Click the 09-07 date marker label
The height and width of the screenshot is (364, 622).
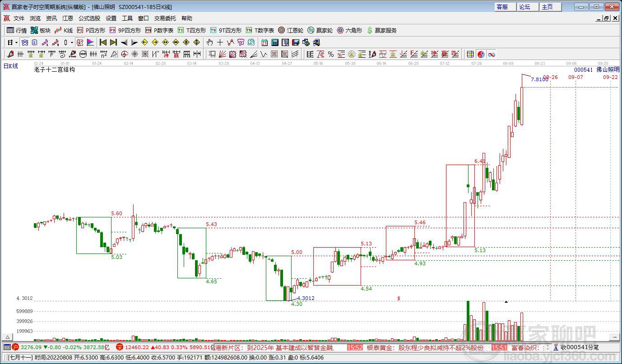[x=576, y=77]
